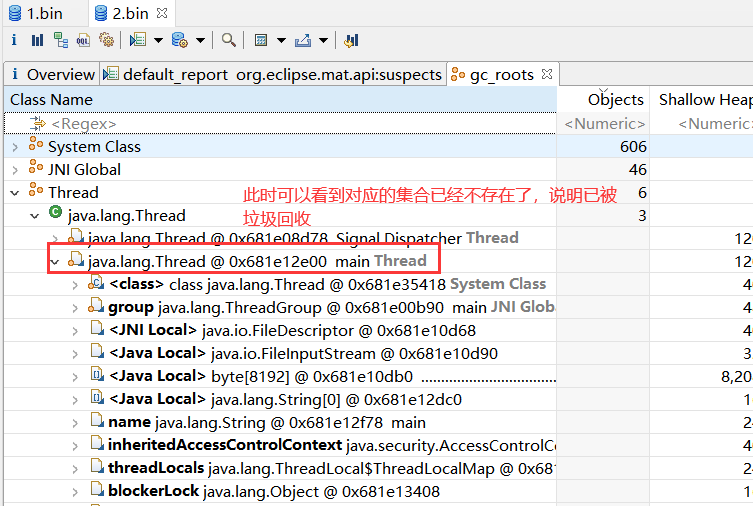Expand the JNI Global node
This screenshot has width=753, height=506.
coord(15,170)
